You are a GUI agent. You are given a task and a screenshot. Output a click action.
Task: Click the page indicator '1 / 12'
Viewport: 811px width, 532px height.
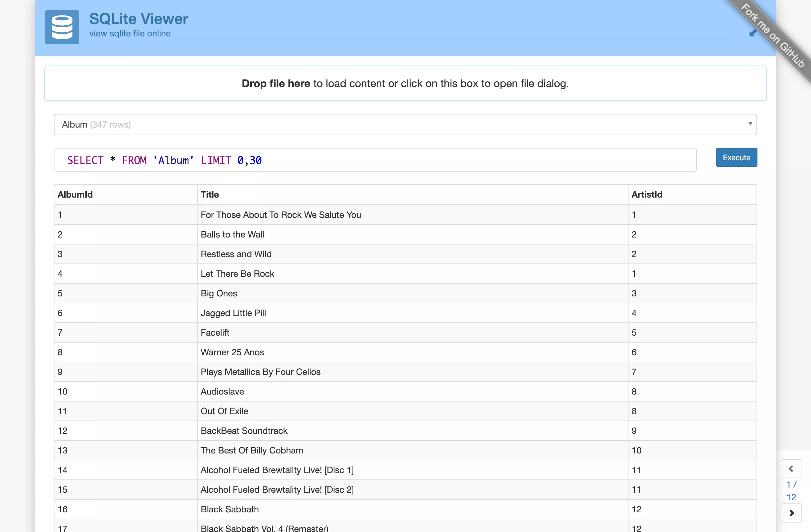point(791,491)
